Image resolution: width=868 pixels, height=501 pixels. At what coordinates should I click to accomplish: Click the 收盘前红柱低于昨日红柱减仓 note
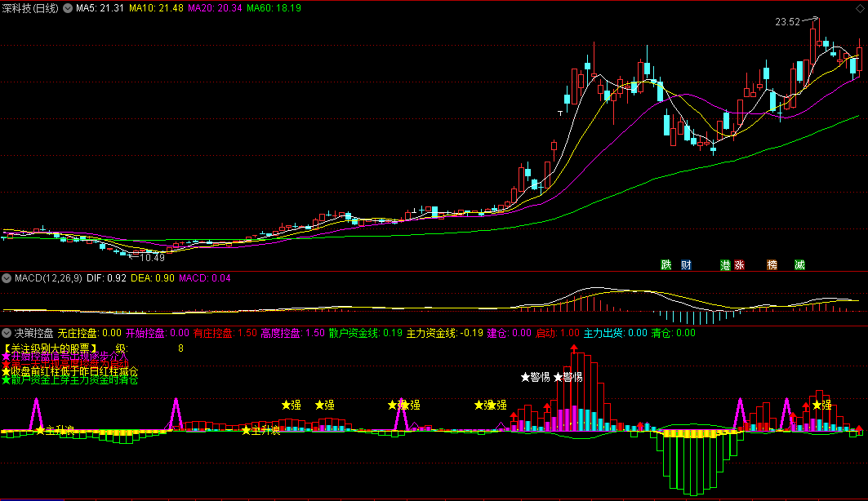click(69, 371)
